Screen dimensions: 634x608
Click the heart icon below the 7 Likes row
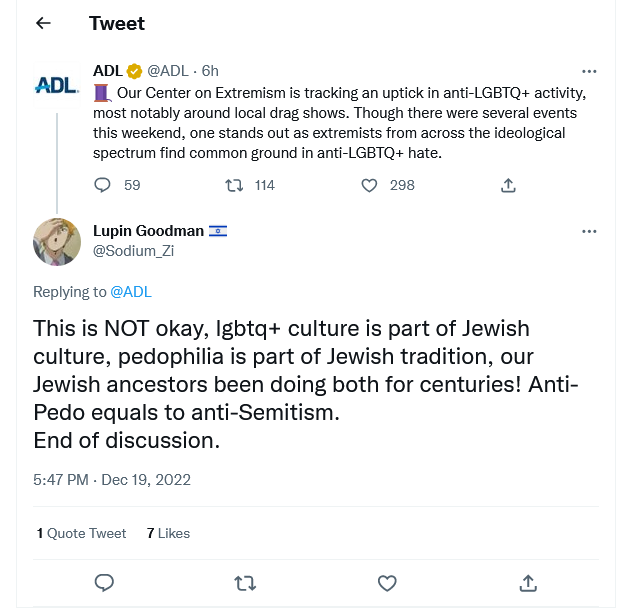click(x=387, y=582)
